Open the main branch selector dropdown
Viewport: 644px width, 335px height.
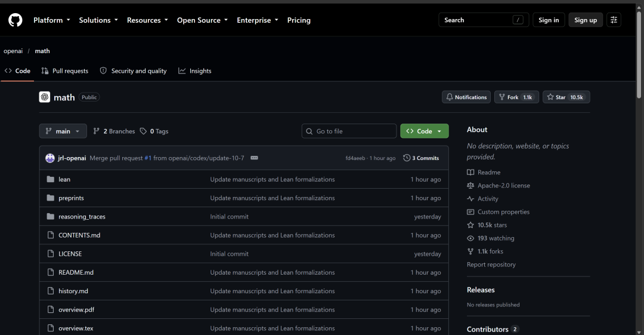(63, 131)
